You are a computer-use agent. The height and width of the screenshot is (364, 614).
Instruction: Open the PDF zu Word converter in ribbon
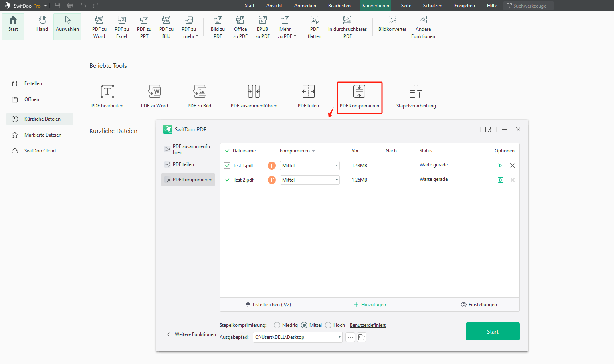click(x=99, y=27)
